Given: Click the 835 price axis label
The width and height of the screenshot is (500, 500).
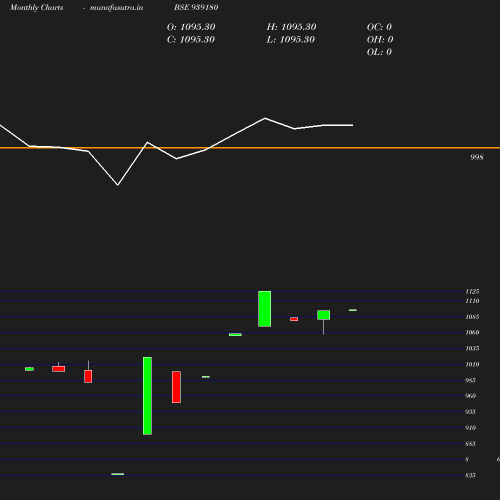Looking at the screenshot, I should [x=470, y=475].
